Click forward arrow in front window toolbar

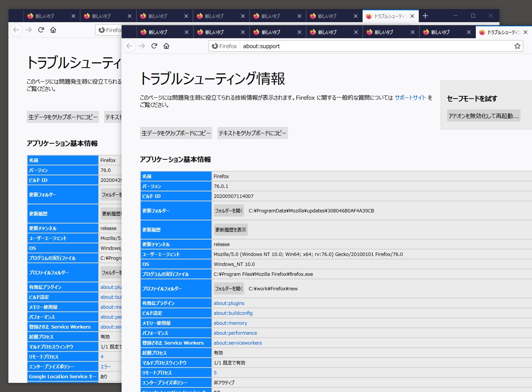(x=142, y=46)
